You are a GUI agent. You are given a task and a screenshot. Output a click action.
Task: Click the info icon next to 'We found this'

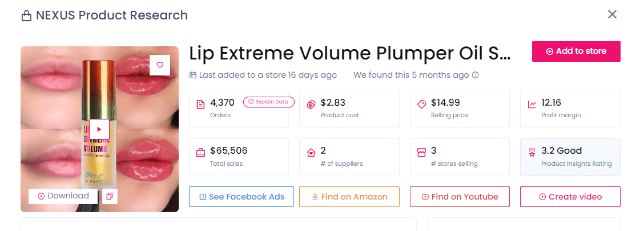475,75
